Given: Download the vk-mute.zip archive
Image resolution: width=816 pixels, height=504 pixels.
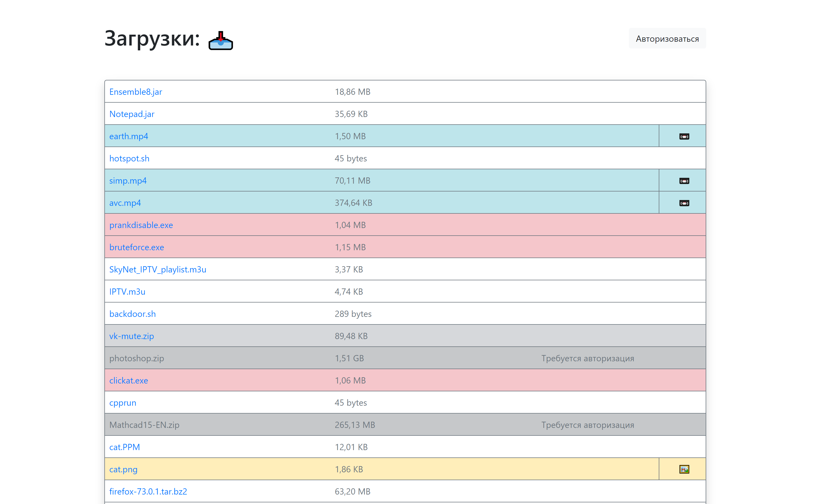Looking at the screenshot, I should coord(131,336).
